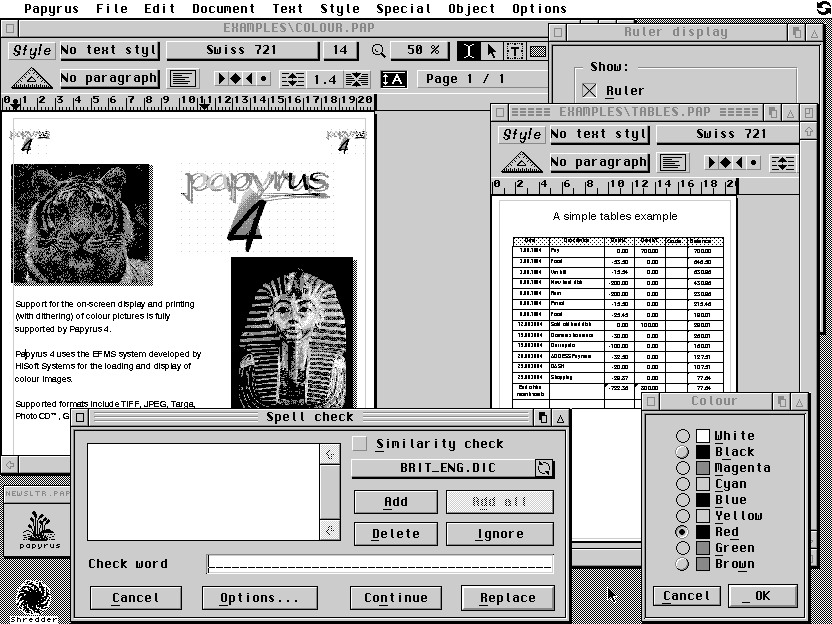832x624 pixels.
Task: Open the Swiss 721 font selector in TABLES.PAP
Action: pos(728,134)
